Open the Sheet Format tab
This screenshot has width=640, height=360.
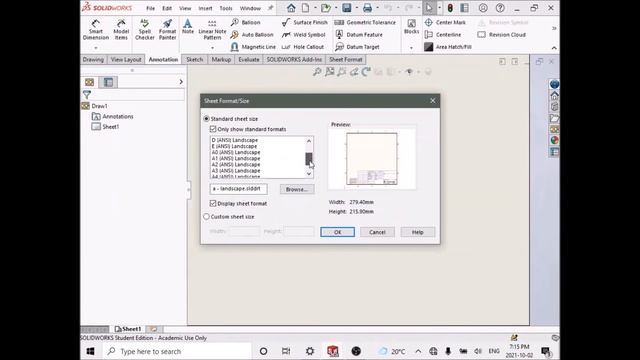[346, 60]
